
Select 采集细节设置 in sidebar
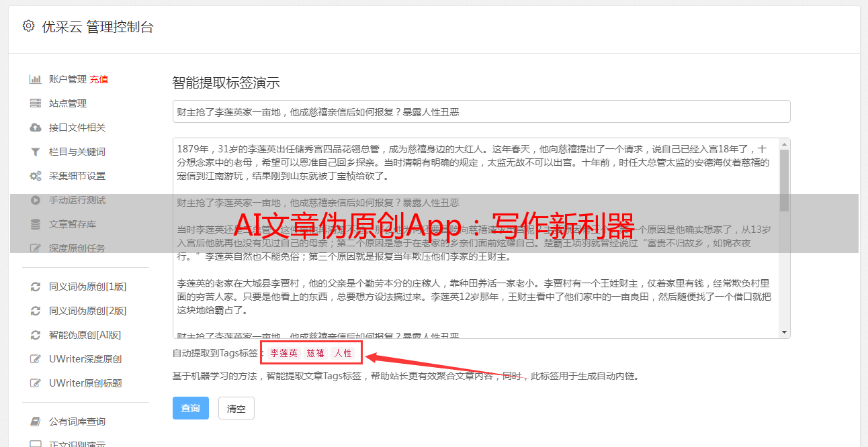tap(77, 176)
